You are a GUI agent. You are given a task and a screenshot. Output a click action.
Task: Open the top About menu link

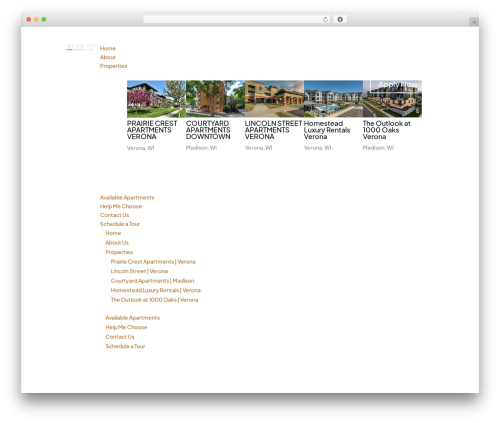108,57
